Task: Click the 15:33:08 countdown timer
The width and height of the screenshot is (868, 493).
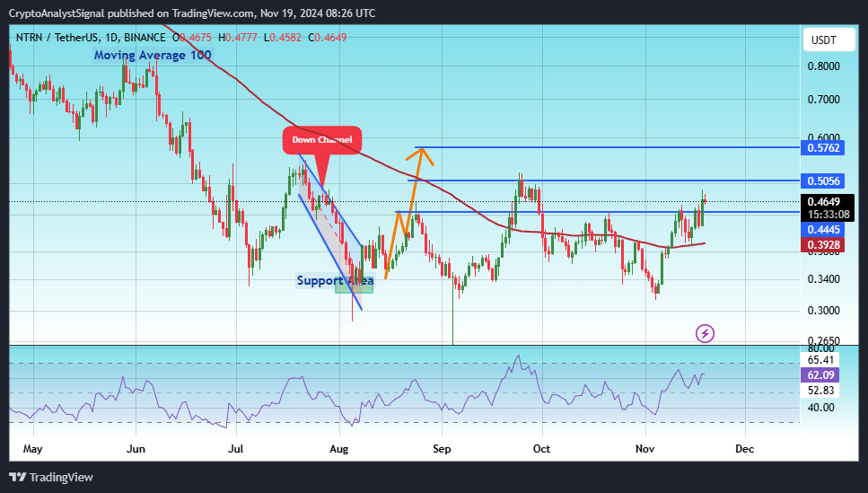Action: pos(829,215)
